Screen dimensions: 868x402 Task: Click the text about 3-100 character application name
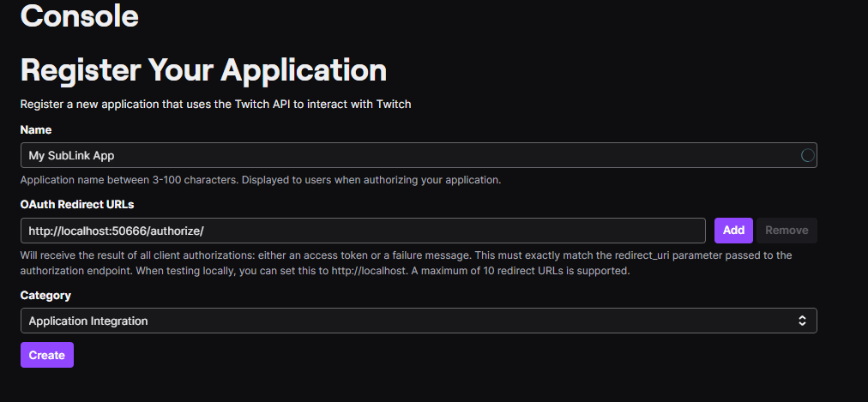261,180
